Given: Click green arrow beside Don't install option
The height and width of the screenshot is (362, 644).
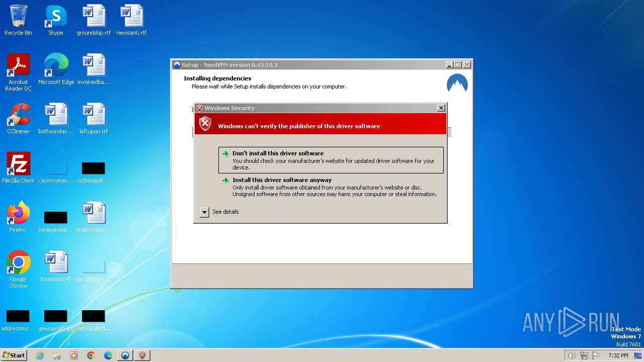Looking at the screenshot, I should pyautogui.click(x=225, y=154).
